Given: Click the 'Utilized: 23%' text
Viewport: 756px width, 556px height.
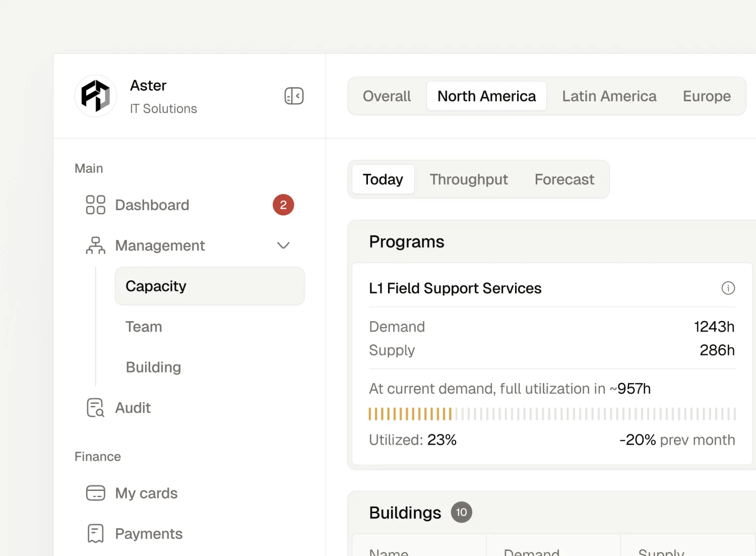Looking at the screenshot, I should click(413, 440).
